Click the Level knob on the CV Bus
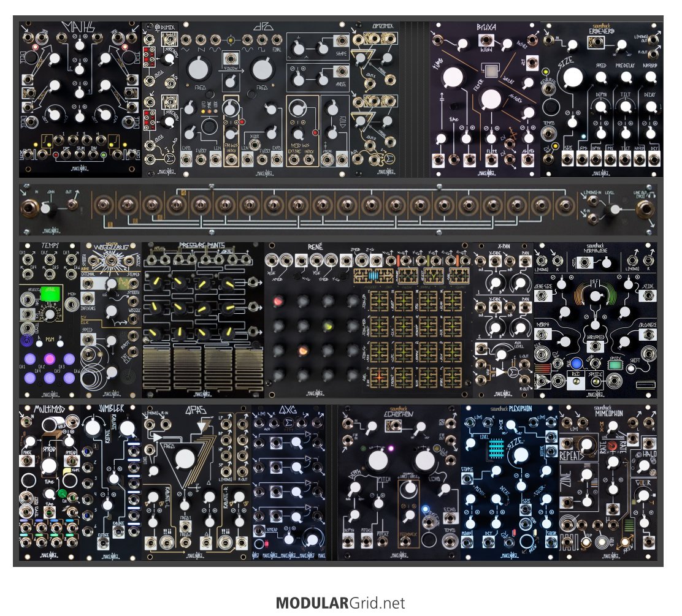Viewport: 682px width, 616px height. tap(614, 209)
